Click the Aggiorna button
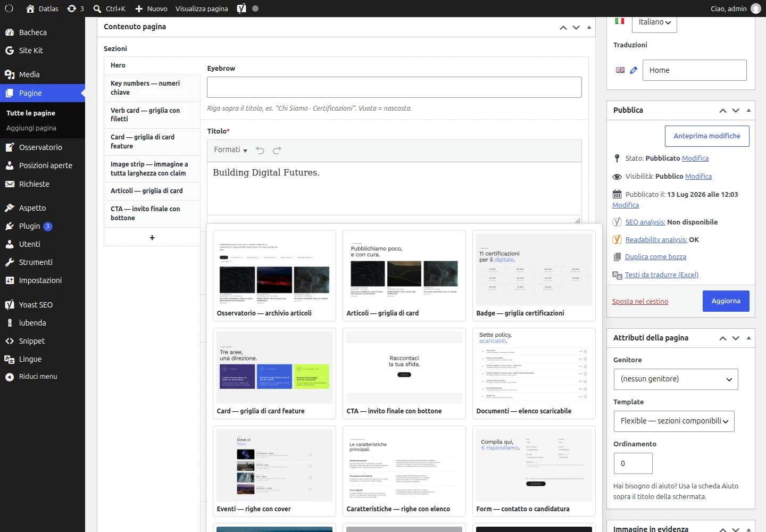Screen dimensions: 766x532 726,301
